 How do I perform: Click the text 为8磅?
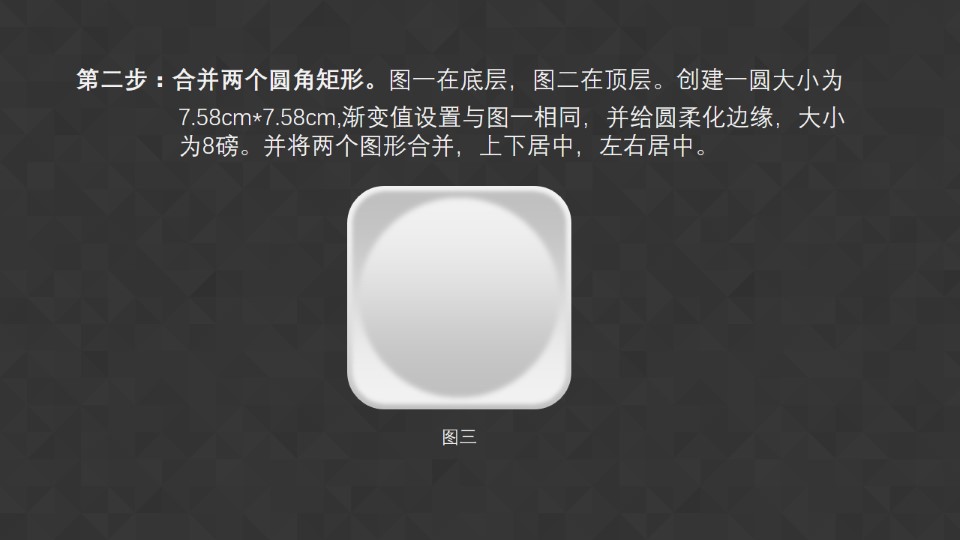point(209,146)
